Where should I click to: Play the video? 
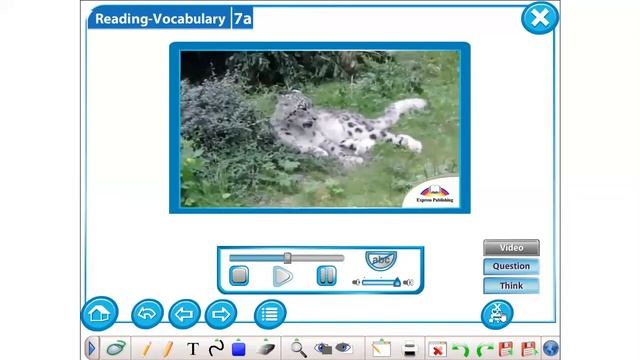pos(282,276)
